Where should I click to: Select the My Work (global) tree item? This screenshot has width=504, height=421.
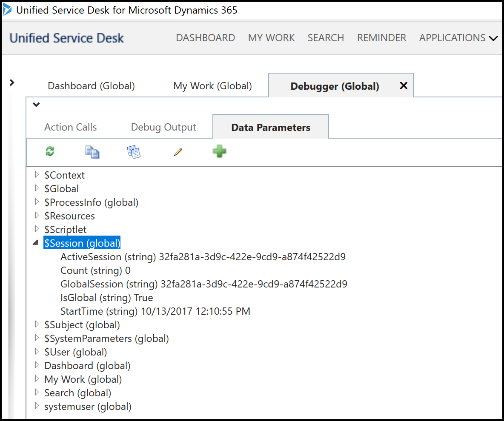[83, 379]
